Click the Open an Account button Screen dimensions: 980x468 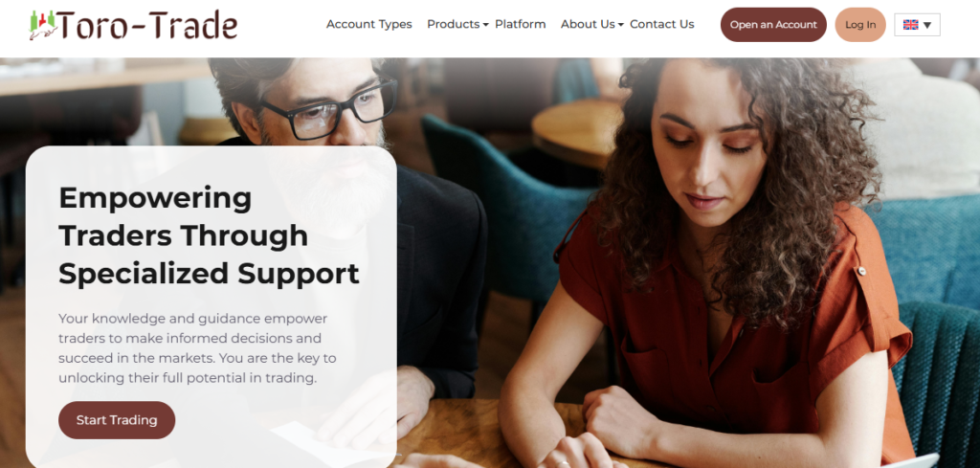pos(773,25)
